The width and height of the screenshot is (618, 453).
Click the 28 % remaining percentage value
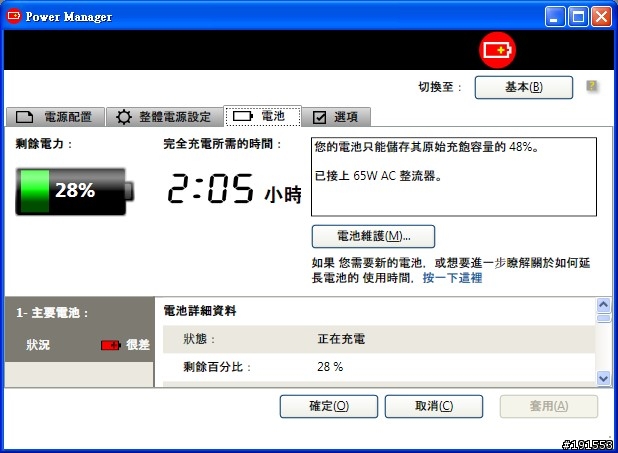(x=330, y=367)
